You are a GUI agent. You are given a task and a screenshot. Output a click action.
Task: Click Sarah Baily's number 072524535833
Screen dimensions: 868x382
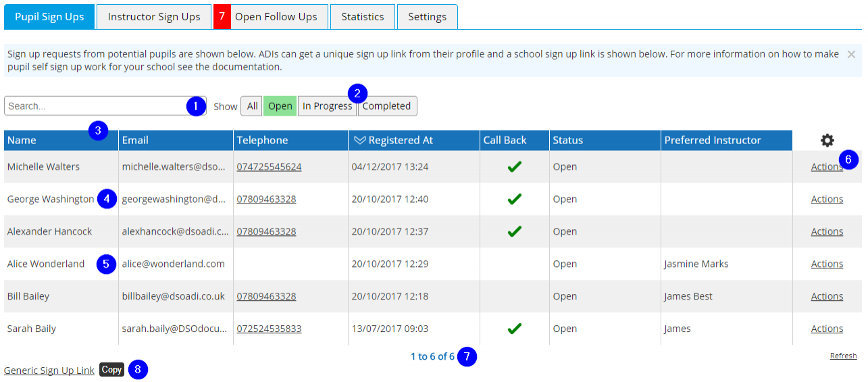click(269, 329)
